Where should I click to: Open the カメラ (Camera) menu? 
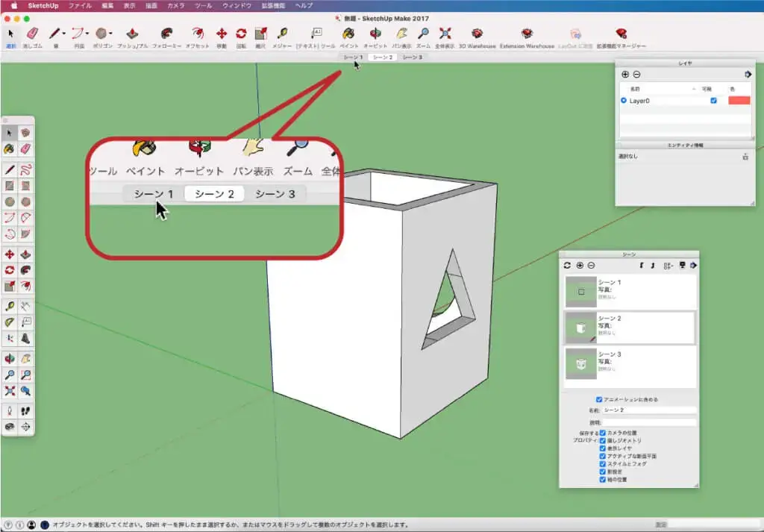tap(176, 5)
